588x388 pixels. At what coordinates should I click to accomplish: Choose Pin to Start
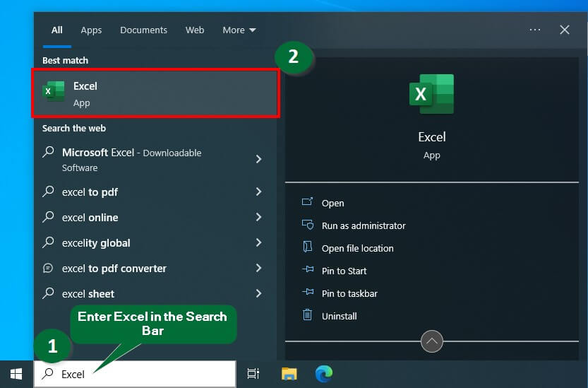[x=344, y=271]
